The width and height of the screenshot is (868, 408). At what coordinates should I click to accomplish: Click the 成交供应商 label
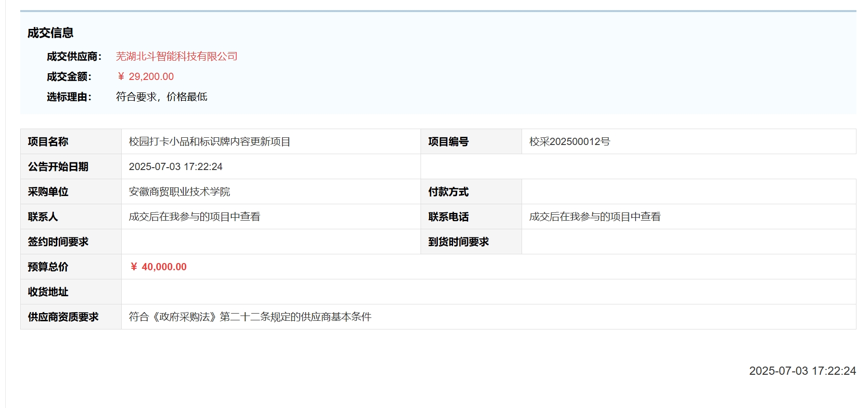pos(74,56)
